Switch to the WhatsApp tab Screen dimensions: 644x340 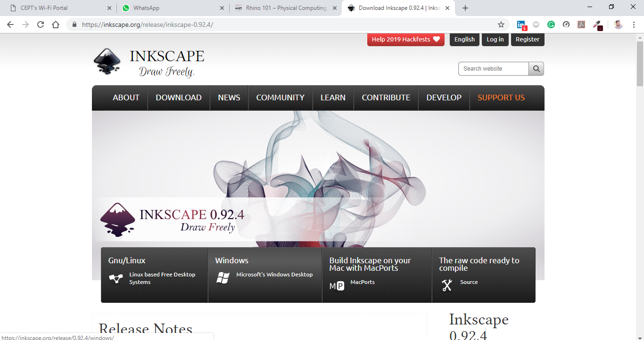coord(173,8)
